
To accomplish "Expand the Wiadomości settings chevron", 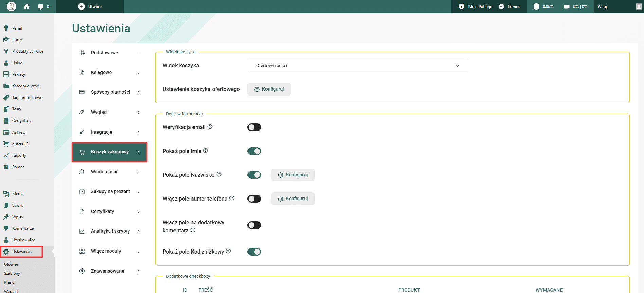I will pyautogui.click(x=139, y=172).
